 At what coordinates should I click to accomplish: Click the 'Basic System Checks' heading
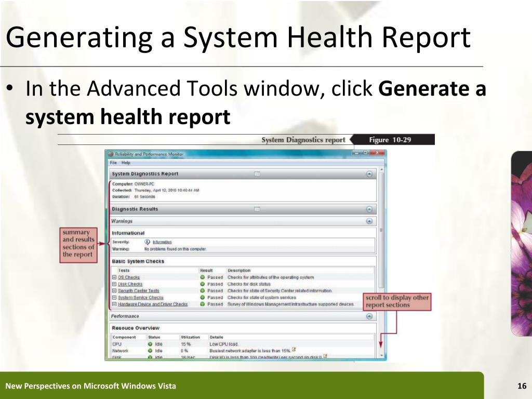[x=138, y=261]
